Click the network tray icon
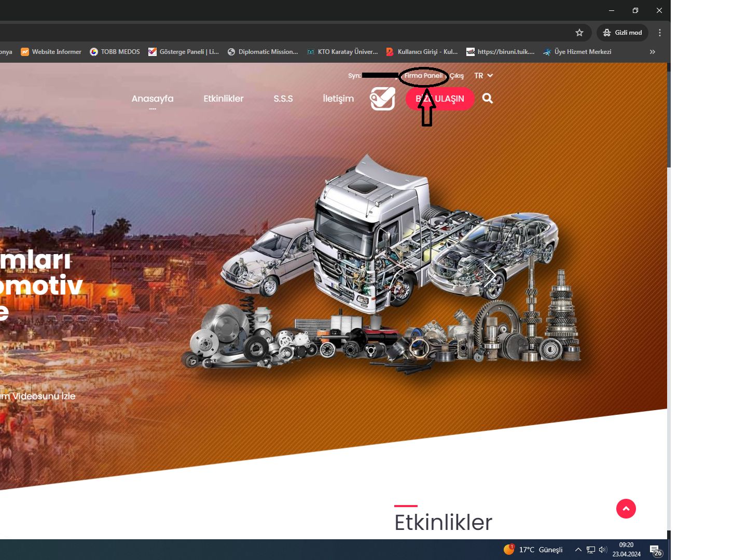The width and height of the screenshot is (747, 560). pos(590,550)
